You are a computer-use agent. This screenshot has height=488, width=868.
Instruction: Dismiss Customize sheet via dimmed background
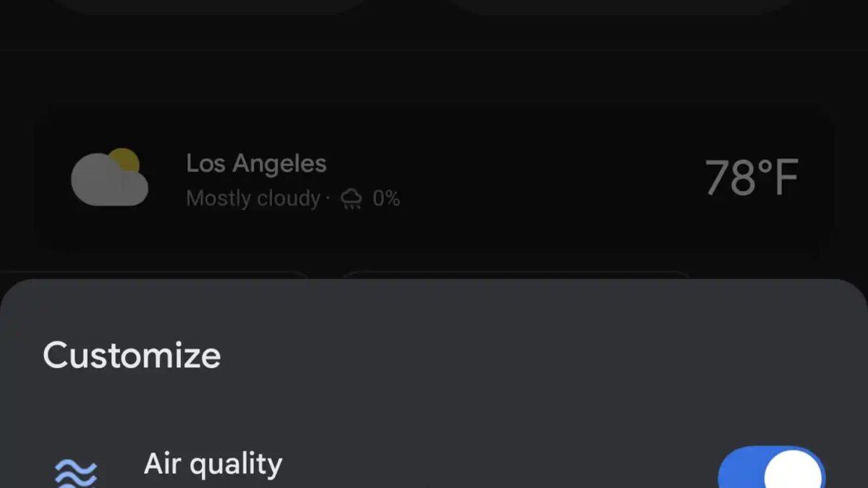coord(434,65)
